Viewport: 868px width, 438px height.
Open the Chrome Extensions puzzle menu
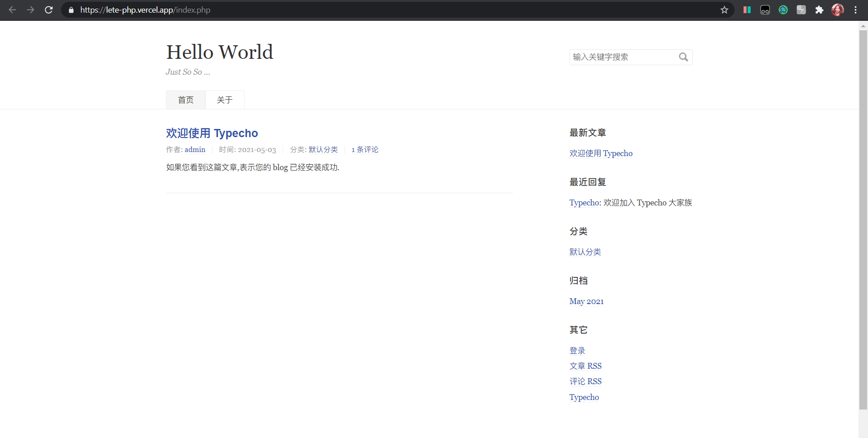[x=819, y=10]
